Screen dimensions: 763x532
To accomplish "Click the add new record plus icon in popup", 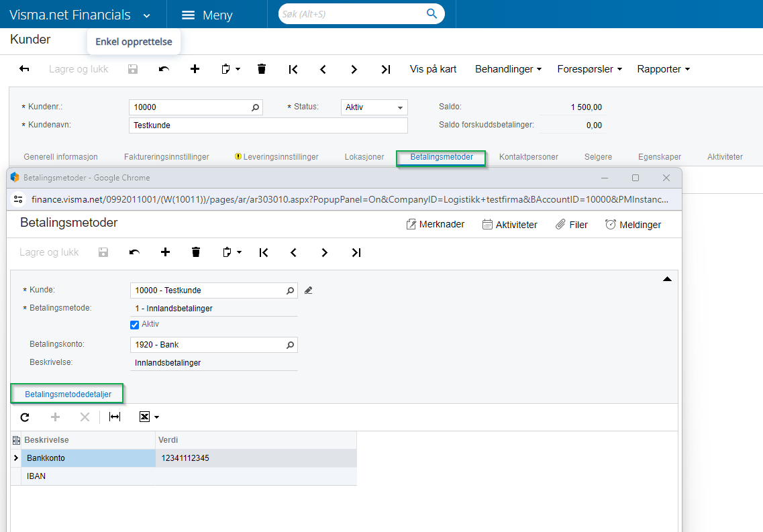I will 165,252.
